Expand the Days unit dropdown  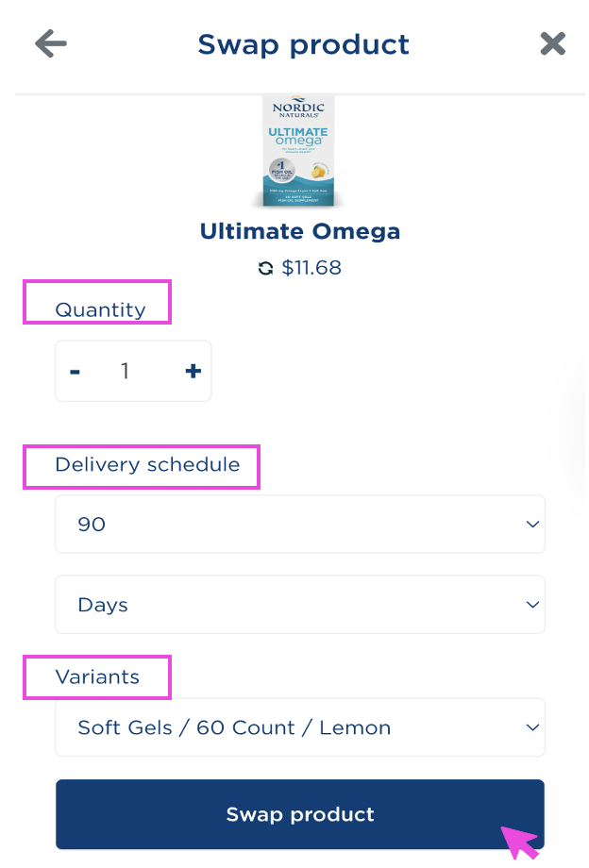[x=299, y=605]
